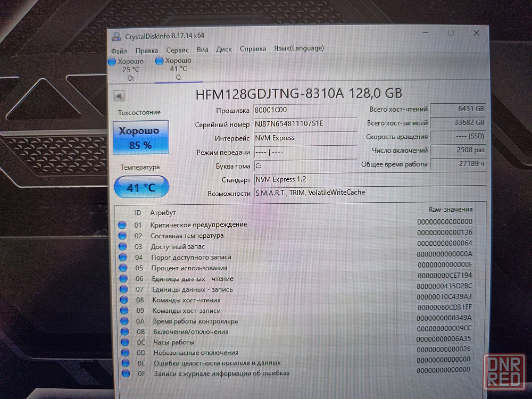Click the blue status icon for attribute 0C

coord(125,342)
